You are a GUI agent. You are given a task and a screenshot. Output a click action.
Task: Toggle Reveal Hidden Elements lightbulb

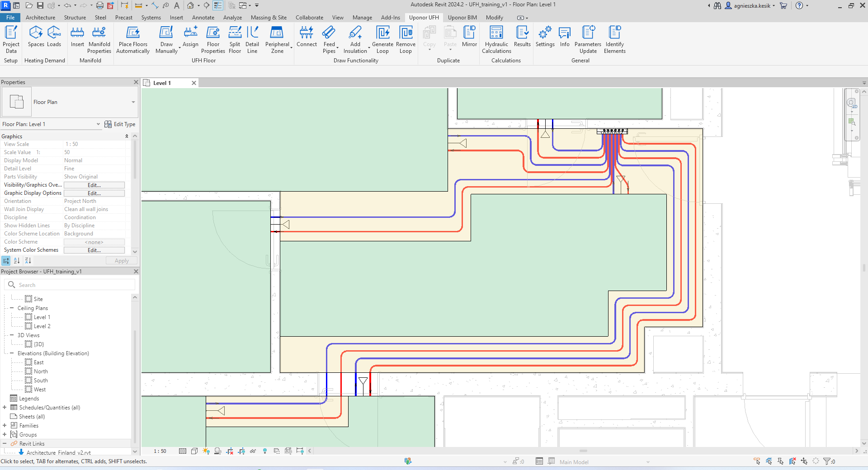click(265, 451)
